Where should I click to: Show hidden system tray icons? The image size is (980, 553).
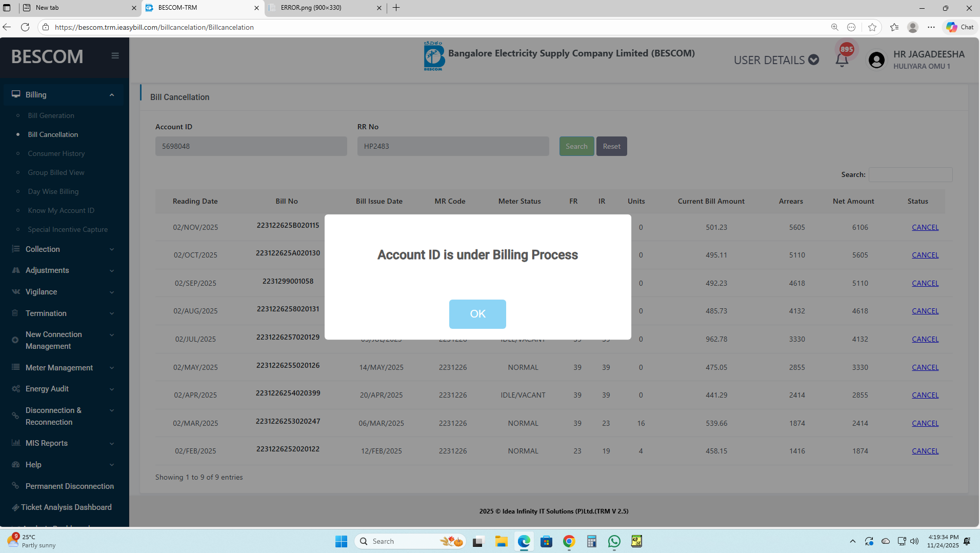(x=852, y=541)
